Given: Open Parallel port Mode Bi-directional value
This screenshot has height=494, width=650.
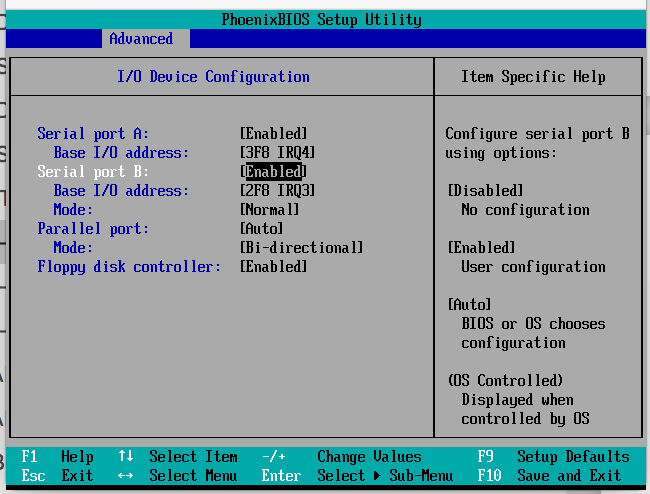Looking at the screenshot, I should click(301, 247).
